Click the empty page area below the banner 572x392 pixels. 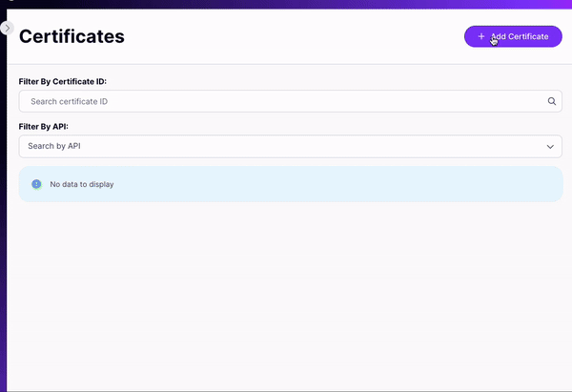point(286,296)
